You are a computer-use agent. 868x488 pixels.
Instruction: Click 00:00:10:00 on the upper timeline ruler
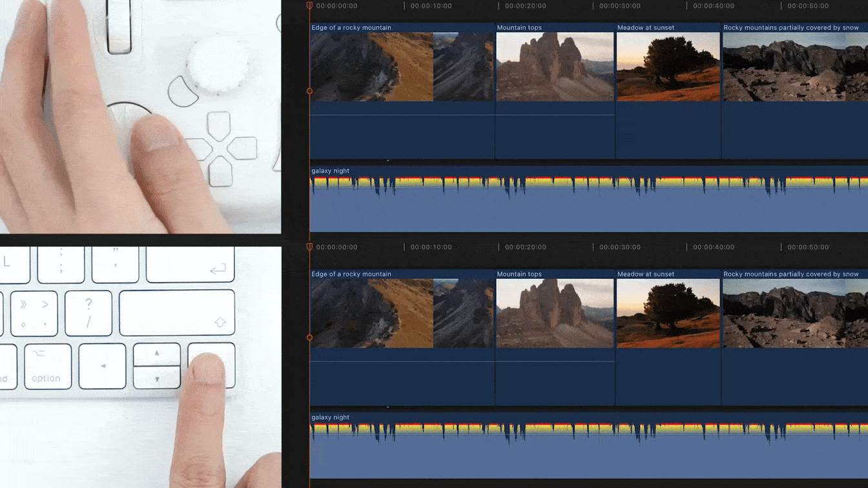(x=431, y=6)
